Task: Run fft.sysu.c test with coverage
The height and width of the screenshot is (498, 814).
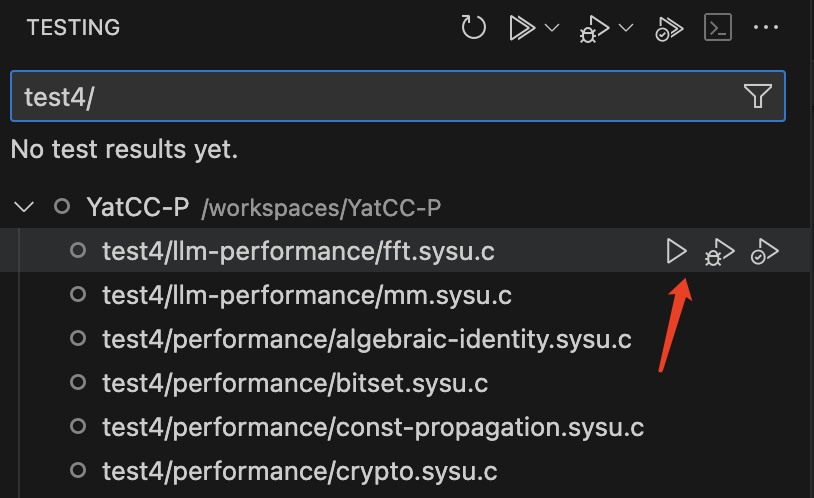Action: pyautogui.click(x=765, y=251)
